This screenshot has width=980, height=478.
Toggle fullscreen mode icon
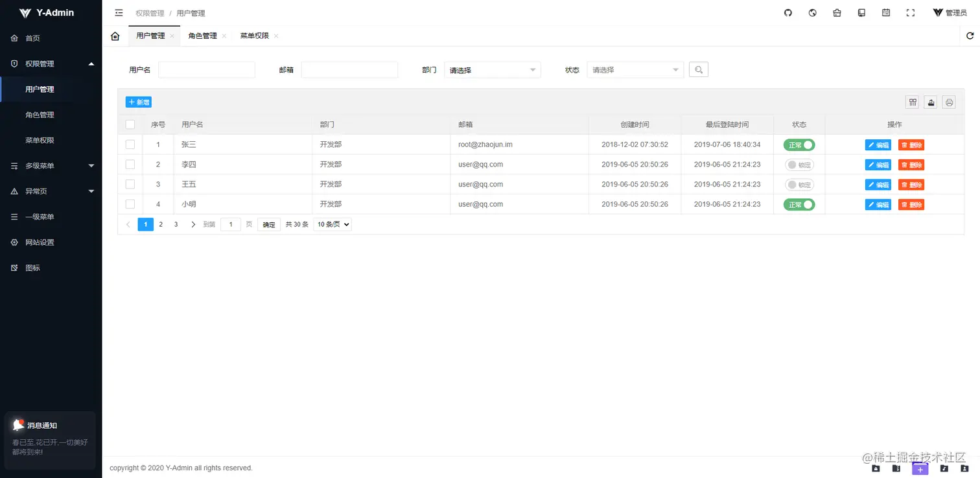pyautogui.click(x=911, y=13)
